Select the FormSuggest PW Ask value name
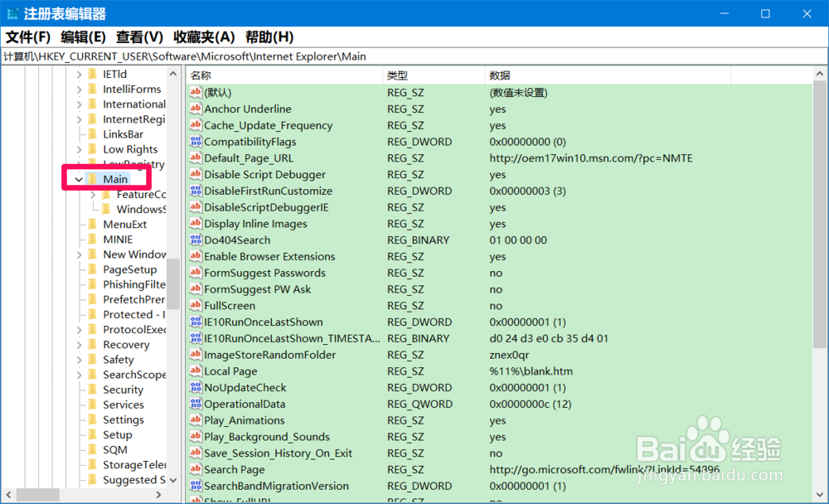Image resolution: width=829 pixels, height=504 pixels. click(x=258, y=289)
